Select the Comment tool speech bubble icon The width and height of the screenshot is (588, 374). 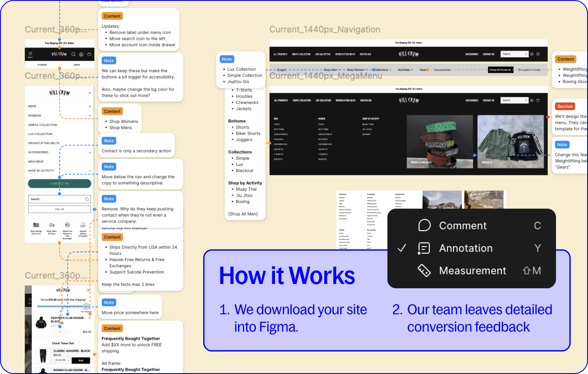click(425, 225)
